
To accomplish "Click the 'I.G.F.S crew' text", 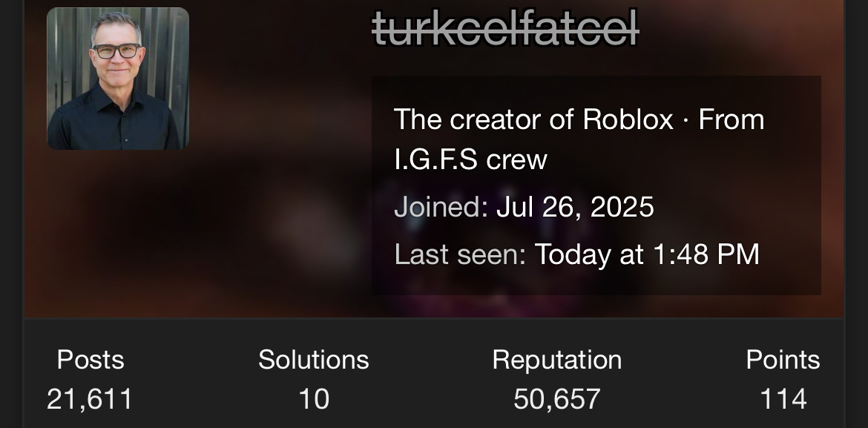I will (x=470, y=160).
